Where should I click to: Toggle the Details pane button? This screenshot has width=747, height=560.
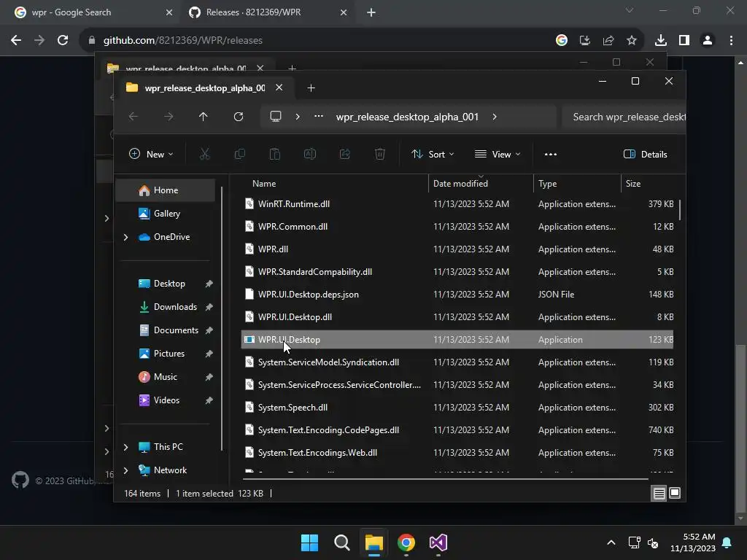pos(645,154)
